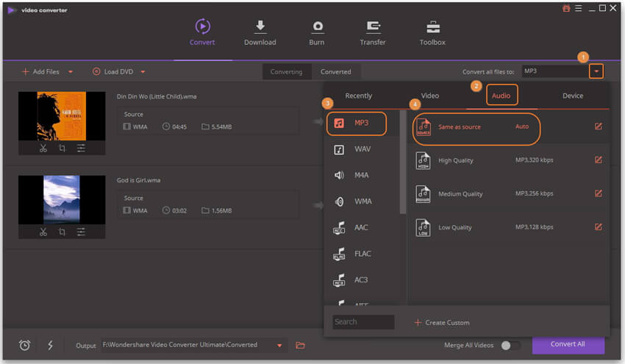Click the format Search field
Viewport: 625px width, 364px height.
363,322
